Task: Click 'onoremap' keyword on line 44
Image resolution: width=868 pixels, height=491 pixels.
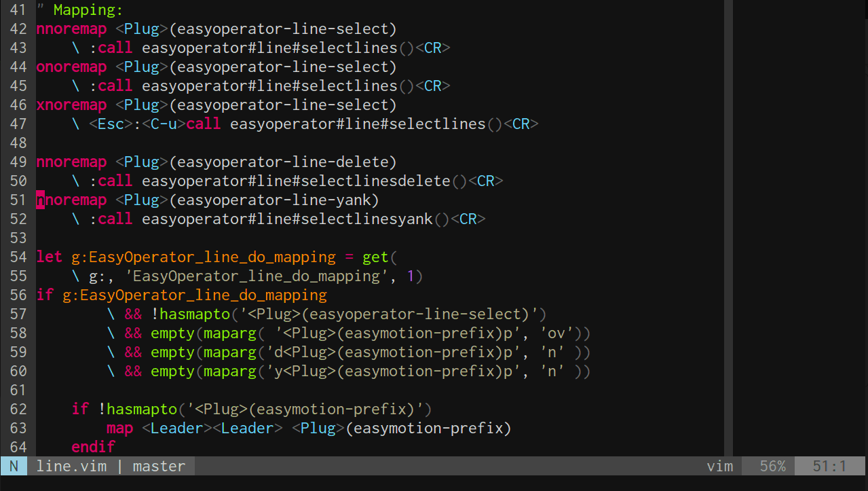Action: [71, 67]
